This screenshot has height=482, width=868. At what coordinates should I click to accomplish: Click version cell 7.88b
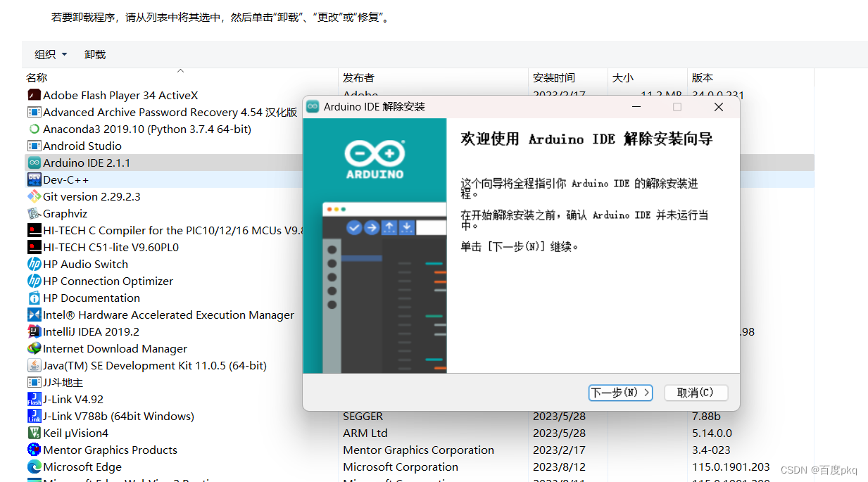(705, 416)
